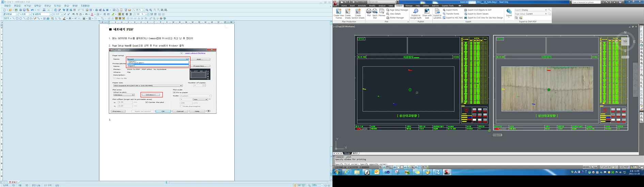
Task: Open the 파일(F) menu in Hangul window
Action: pyautogui.click(x=7, y=6)
